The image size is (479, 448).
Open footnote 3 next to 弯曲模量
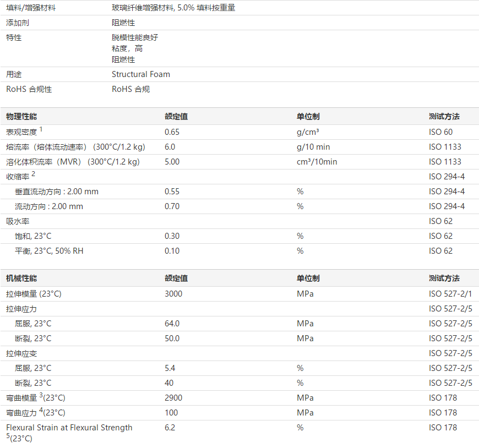pyautogui.click(x=41, y=395)
